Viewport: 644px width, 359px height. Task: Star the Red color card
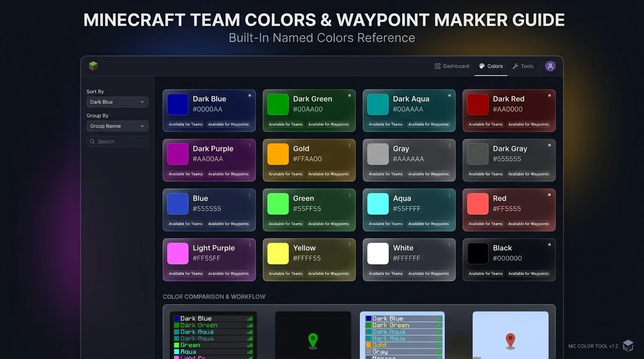coord(549,195)
